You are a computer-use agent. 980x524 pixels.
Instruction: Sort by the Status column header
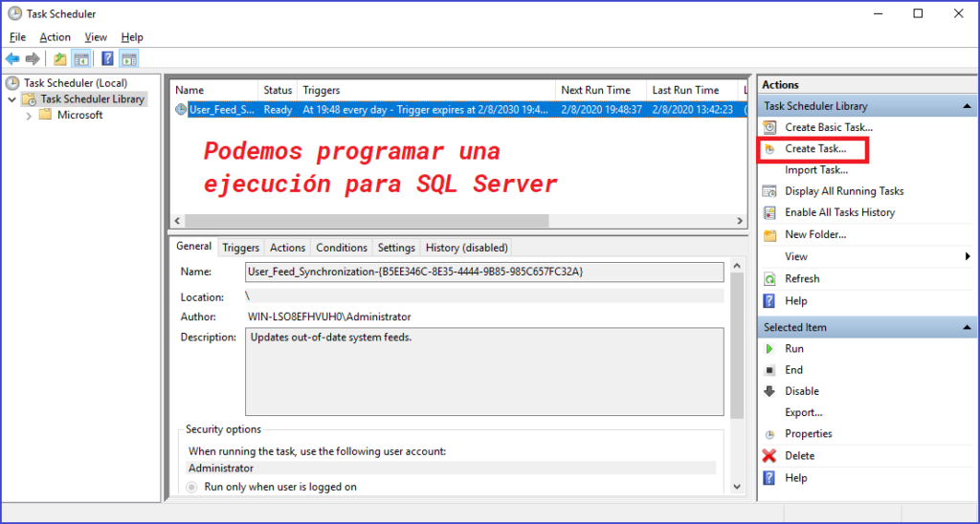[x=278, y=91]
